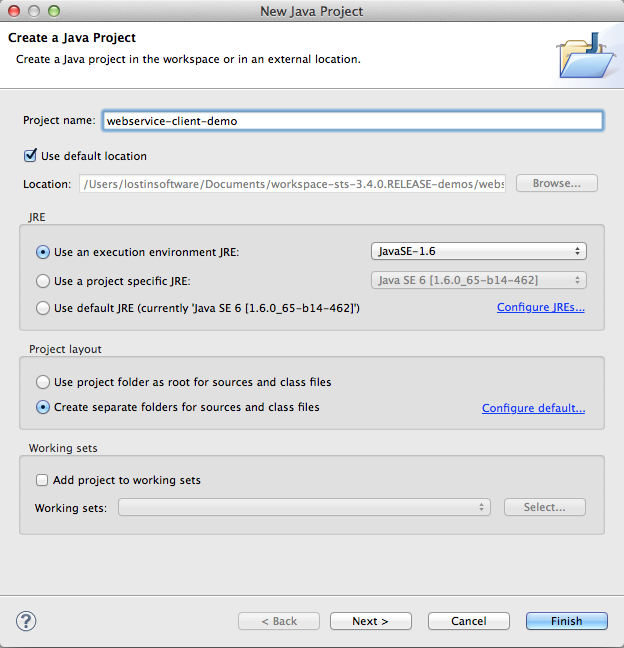The image size is (624, 648).
Task: Click the Java project folder wizard icon
Action: [586, 55]
